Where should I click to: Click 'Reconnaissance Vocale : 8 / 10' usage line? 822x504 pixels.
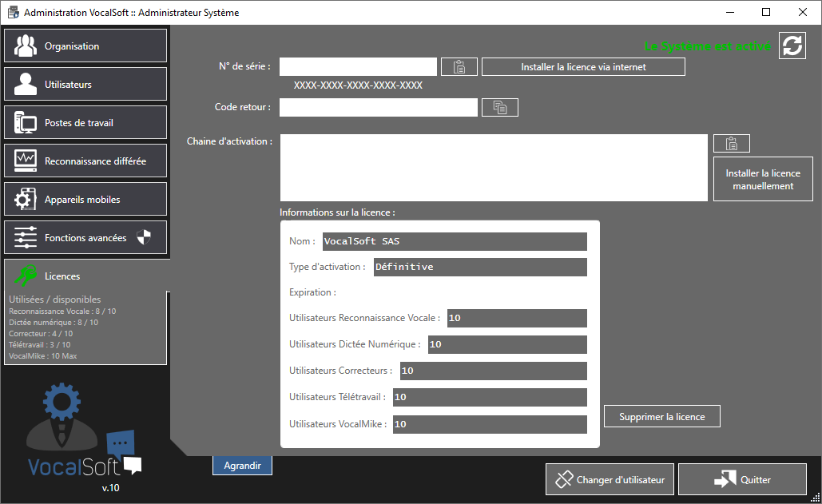[x=62, y=312]
